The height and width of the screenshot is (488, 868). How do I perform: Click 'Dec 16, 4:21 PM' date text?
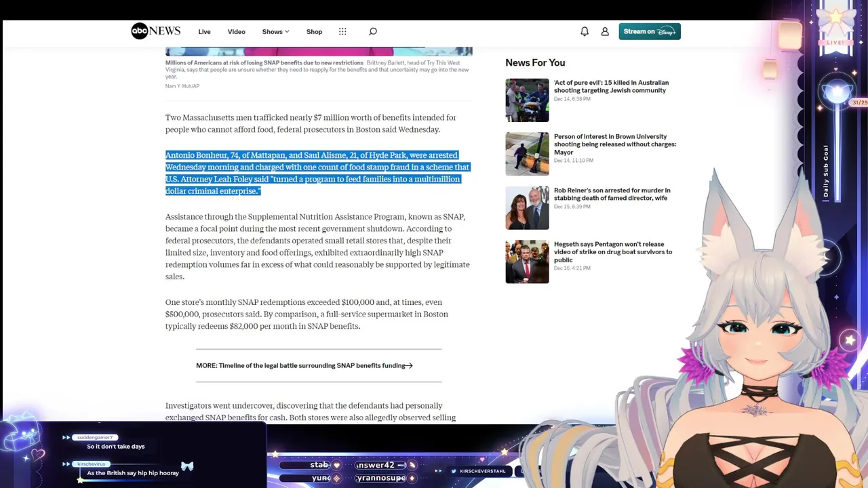click(572, 268)
